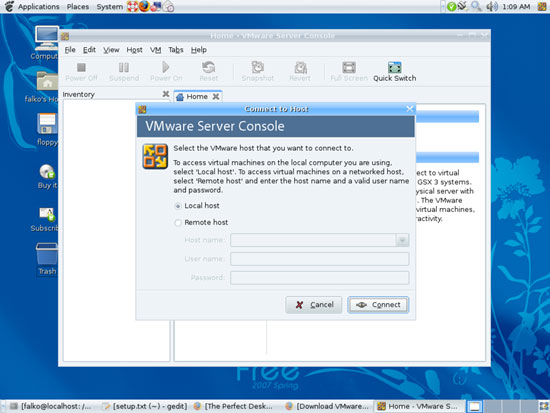Screen dimensions: 550x413
Task: Click the Full Screen toolbar icon
Action: click(x=349, y=67)
